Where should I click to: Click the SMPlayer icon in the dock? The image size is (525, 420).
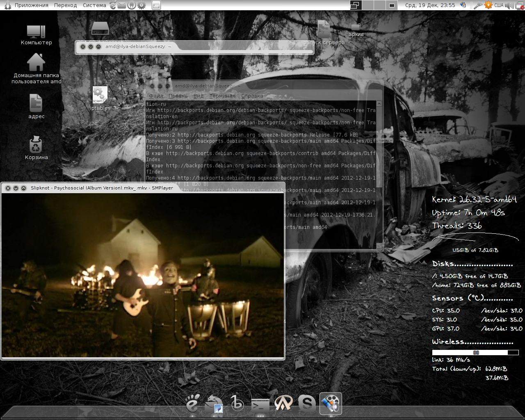tap(330, 404)
